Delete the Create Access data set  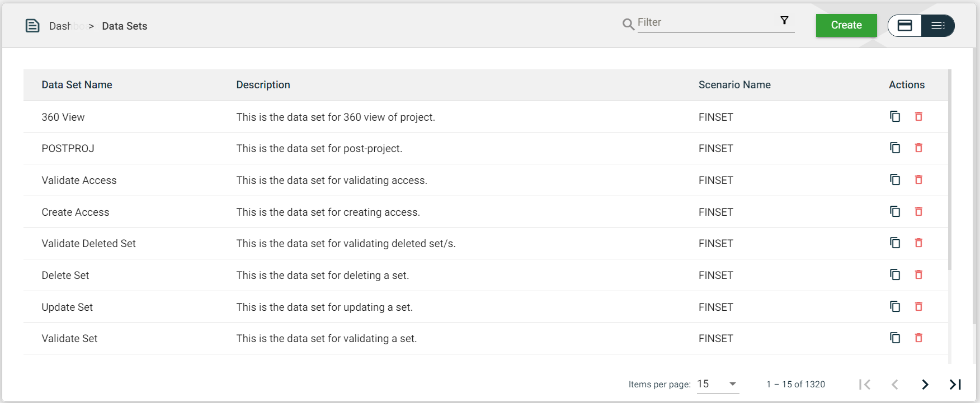point(918,212)
